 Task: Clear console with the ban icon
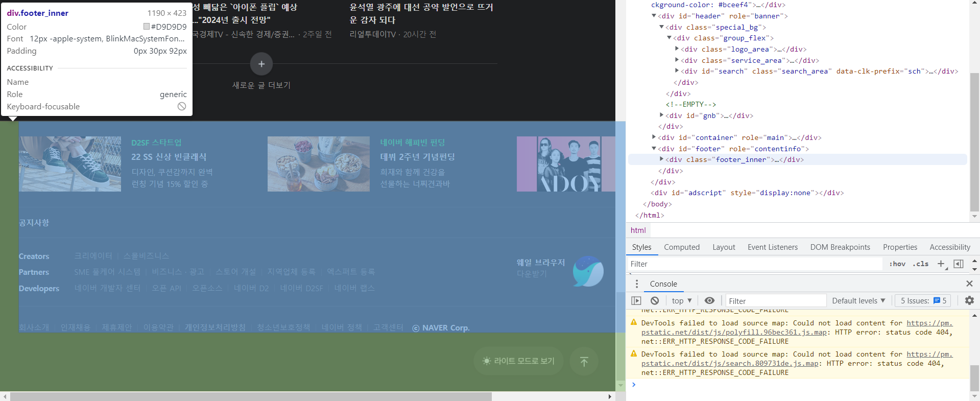pos(655,301)
